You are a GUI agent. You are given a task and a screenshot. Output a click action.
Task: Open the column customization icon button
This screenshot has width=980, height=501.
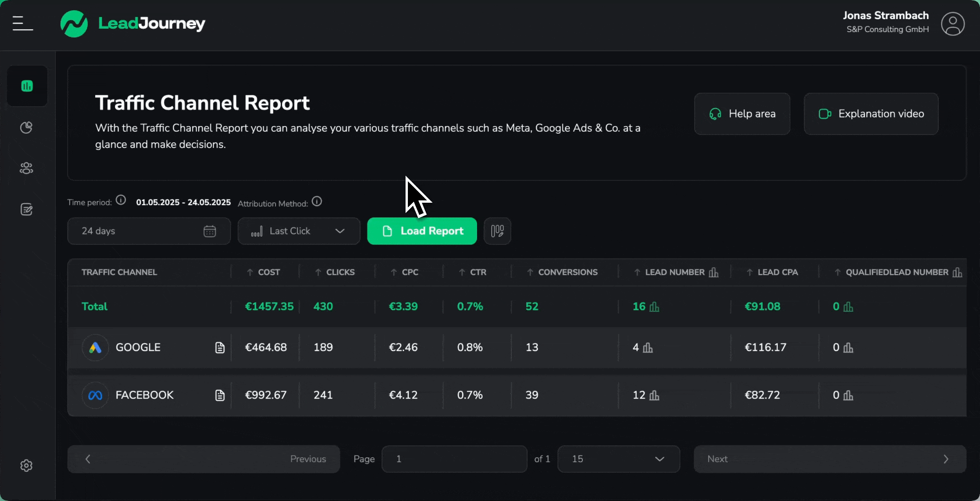pos(497,231)
